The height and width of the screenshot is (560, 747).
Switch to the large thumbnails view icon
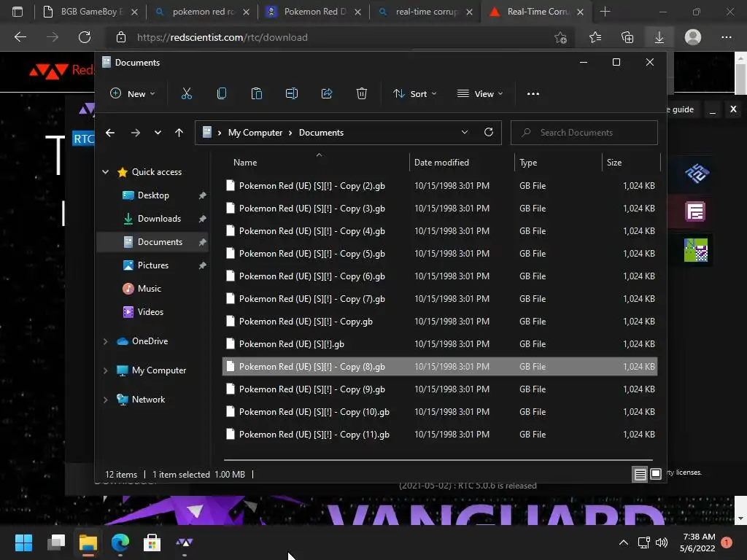(x=656, y=474)
